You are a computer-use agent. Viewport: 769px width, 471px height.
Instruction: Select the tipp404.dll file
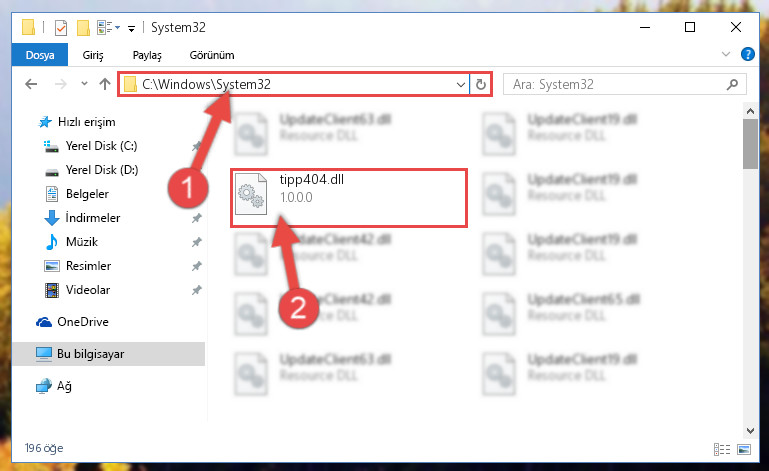point(349,198)
